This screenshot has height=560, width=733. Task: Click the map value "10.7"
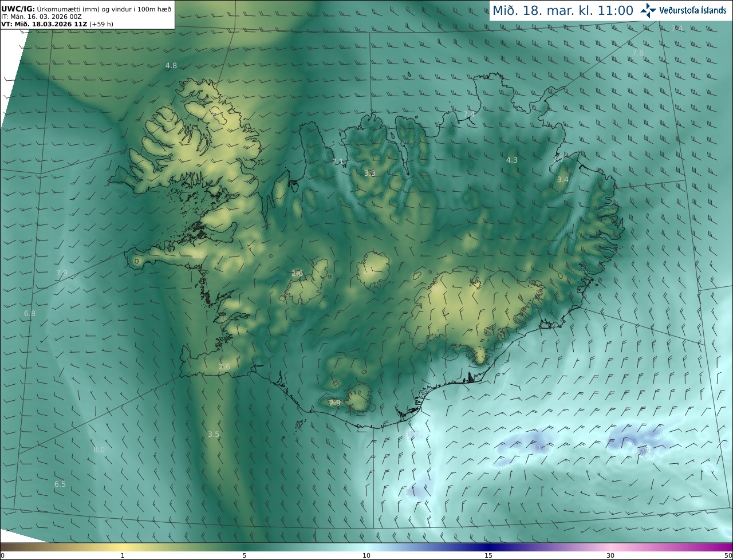pyautogui.click(x=412, y=435)
